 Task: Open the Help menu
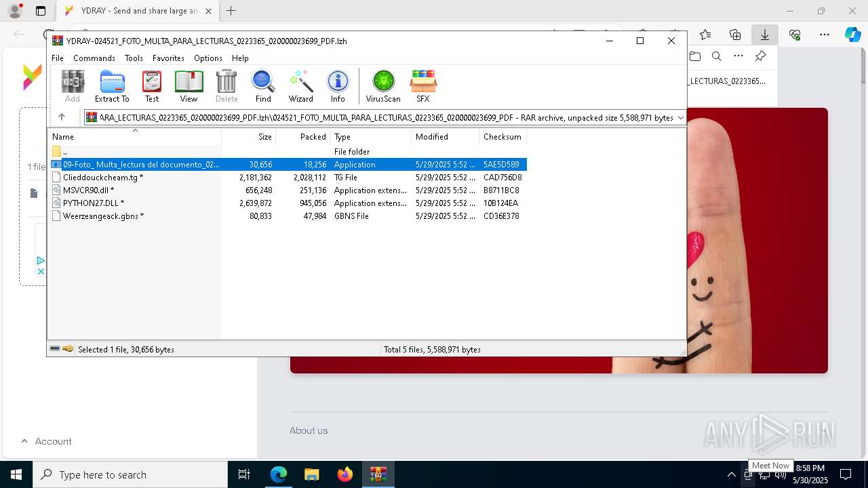point(240,58)
